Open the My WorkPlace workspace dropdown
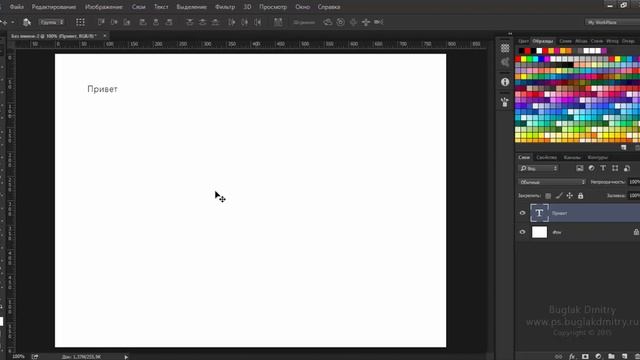This screenshot has height=360, width=640. pyautogui.click(x=612, y=22)
